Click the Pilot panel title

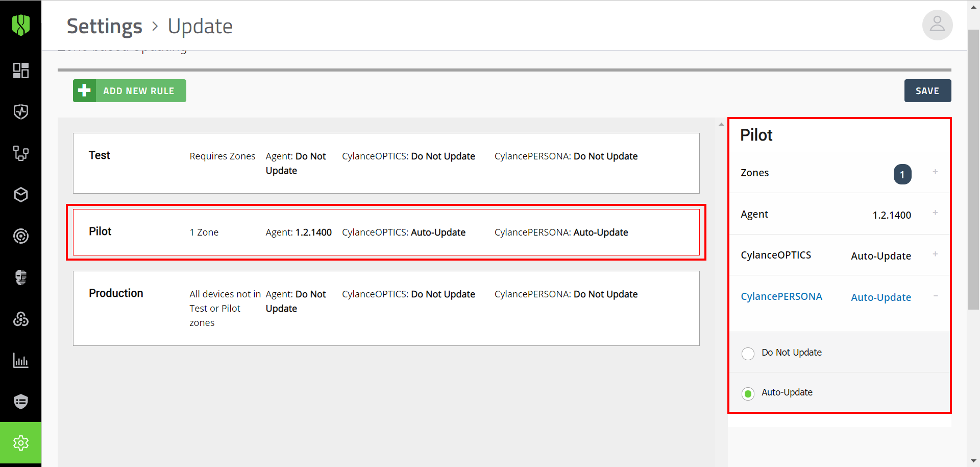point(756,135)
